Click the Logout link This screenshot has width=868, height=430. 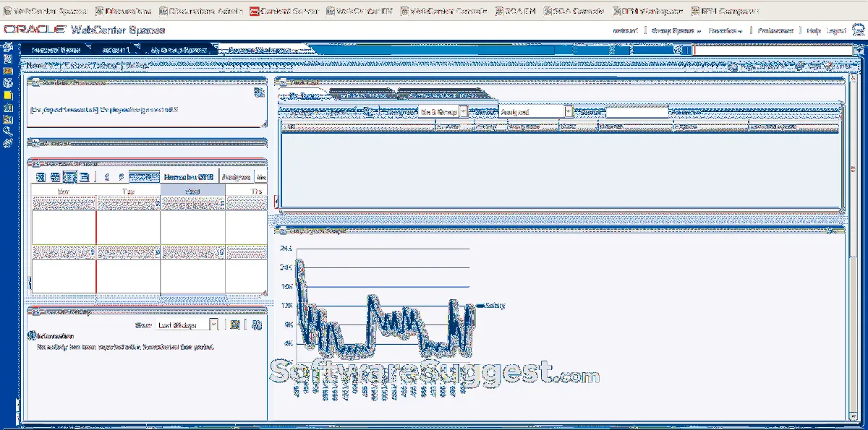click(x=835, y=30)
